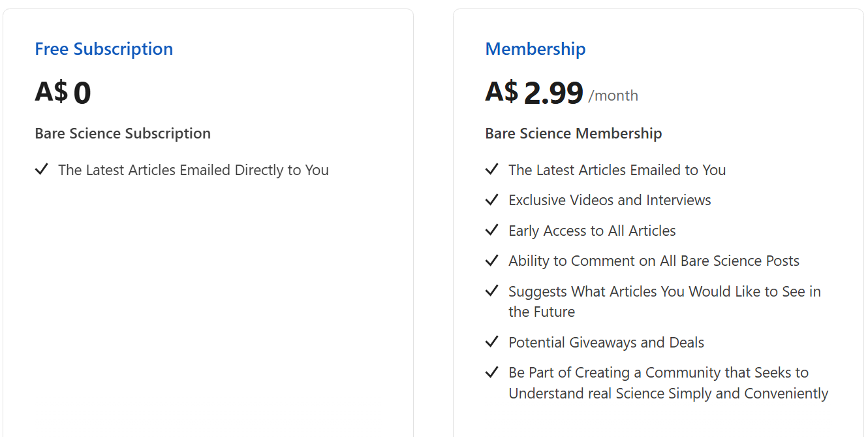Click "The Latest Articles Emailed Directly to You" text
The width and height of the screenshot is (868, 437).
pos(193,170)
